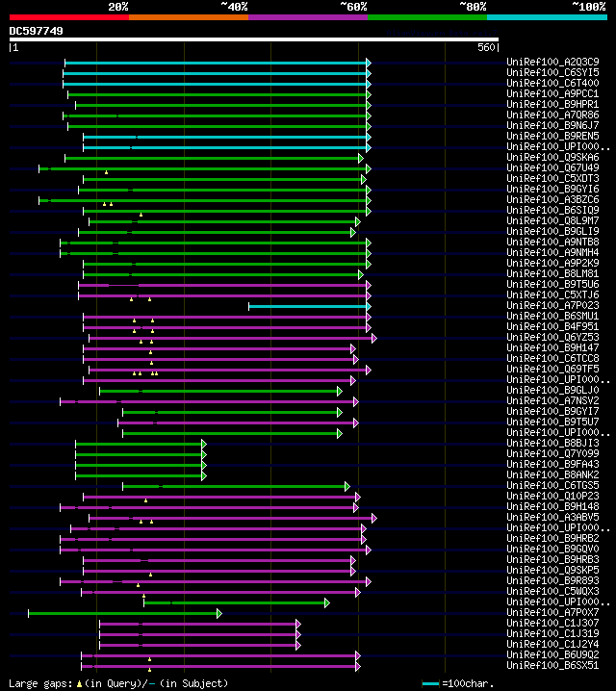Choose the UniRef100_B8LM81 label
The image size is (616, 691).
point(552,273)
